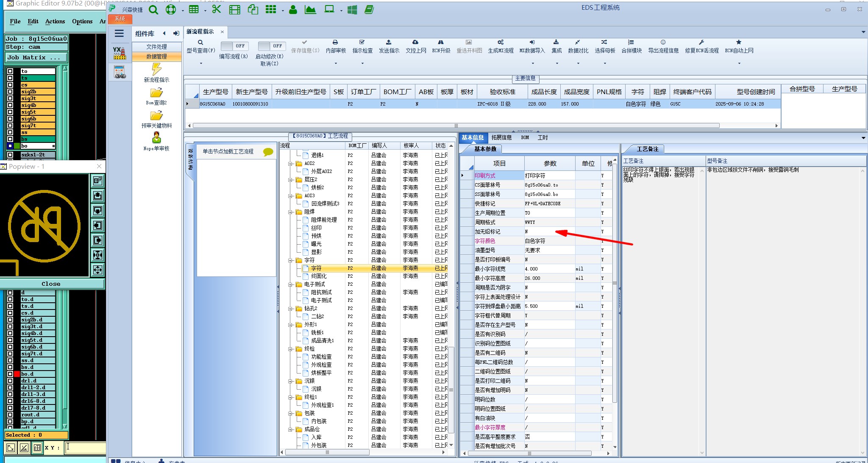Click the 生成MI流程 gears icon
This screenshot has height=463, width=868.
click(501, 42)
